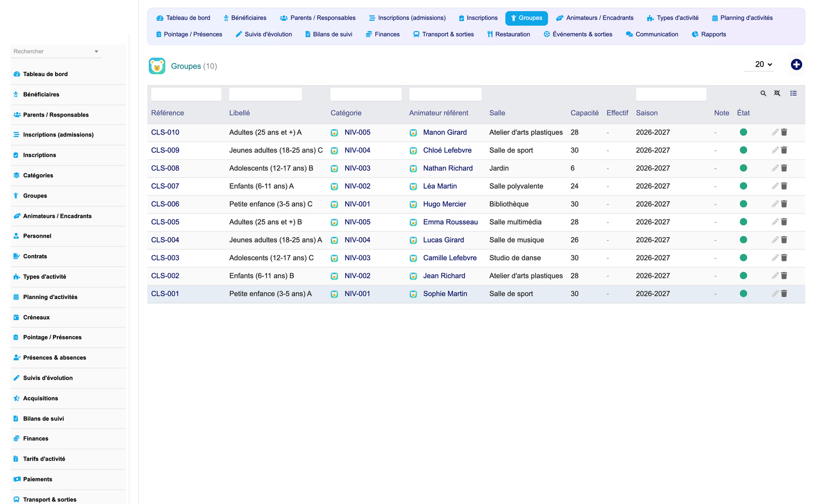Expand the Rechercher sidebar dropdown

[x=96, y=51]
